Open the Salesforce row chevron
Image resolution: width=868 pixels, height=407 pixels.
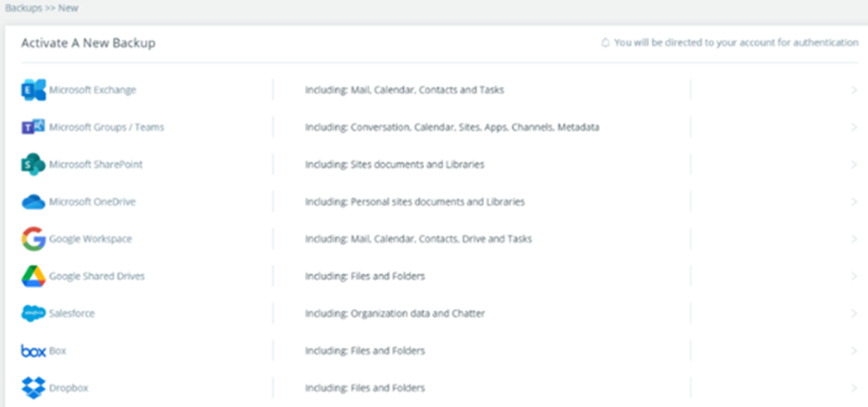pos(853,314)
